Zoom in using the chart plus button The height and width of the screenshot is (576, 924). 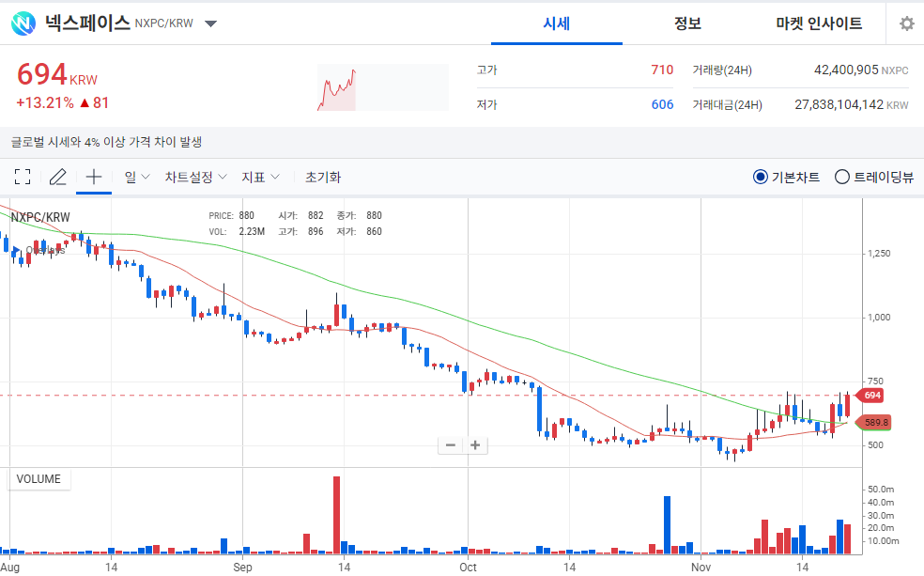point(475,444)
